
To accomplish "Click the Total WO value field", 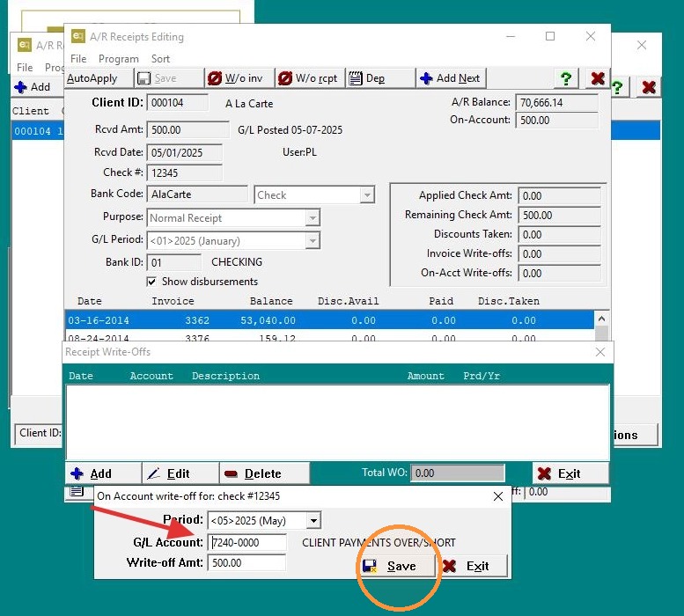I will pyautogui.click(x=458, y=473).
